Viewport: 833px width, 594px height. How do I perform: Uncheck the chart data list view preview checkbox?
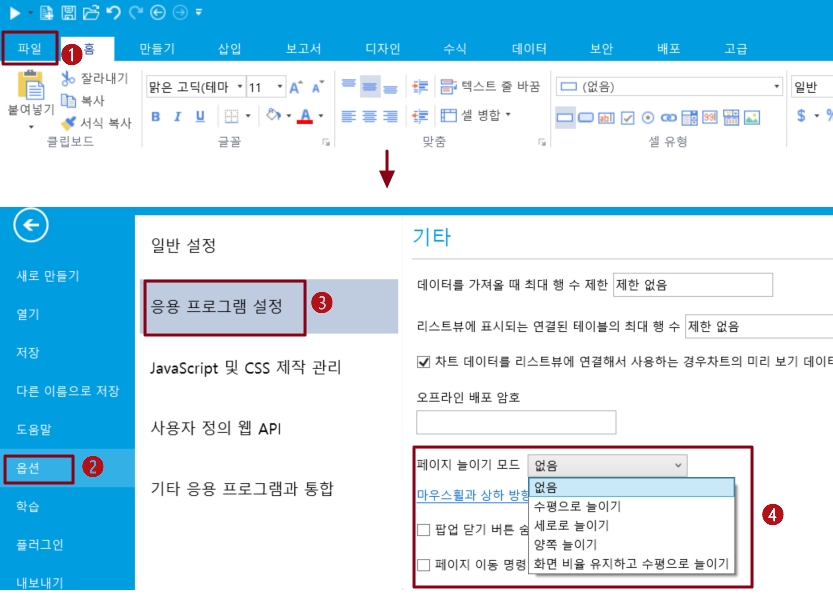tap(424, 361)
